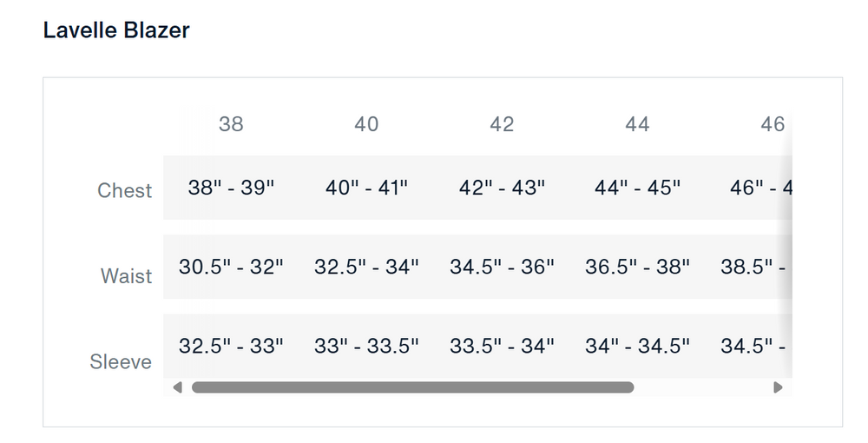
Task: Click the Waist row label
Action: 126,276
